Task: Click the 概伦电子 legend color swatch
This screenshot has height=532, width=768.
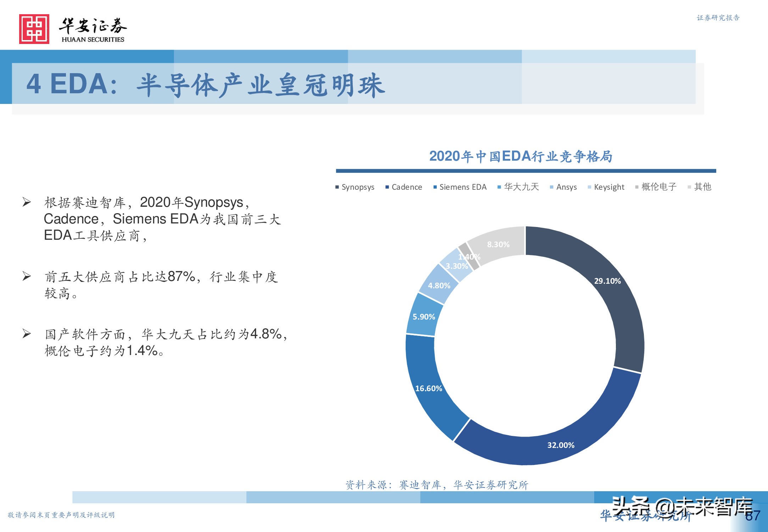Action: click(637, 187)
